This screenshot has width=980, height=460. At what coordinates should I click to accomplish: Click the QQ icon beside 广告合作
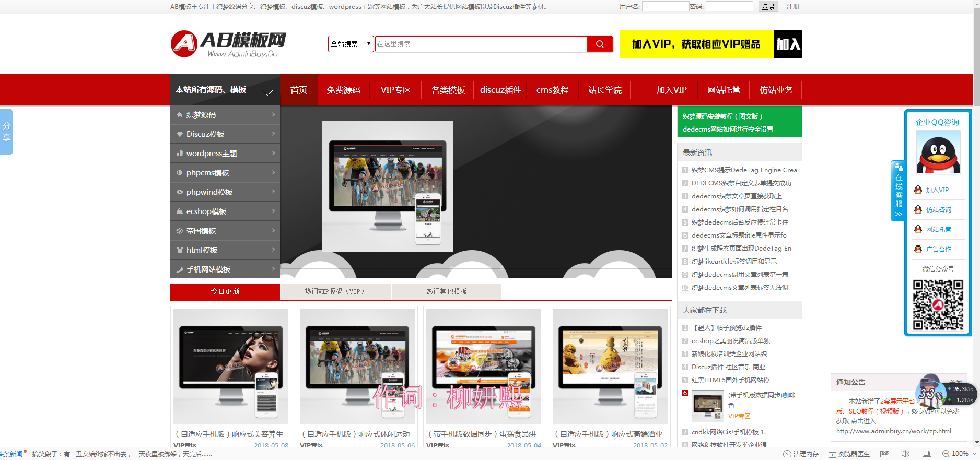tap(918, 249)
